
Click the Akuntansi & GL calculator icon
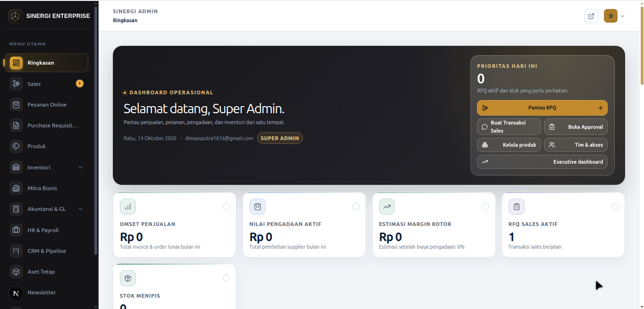(16, 209)
